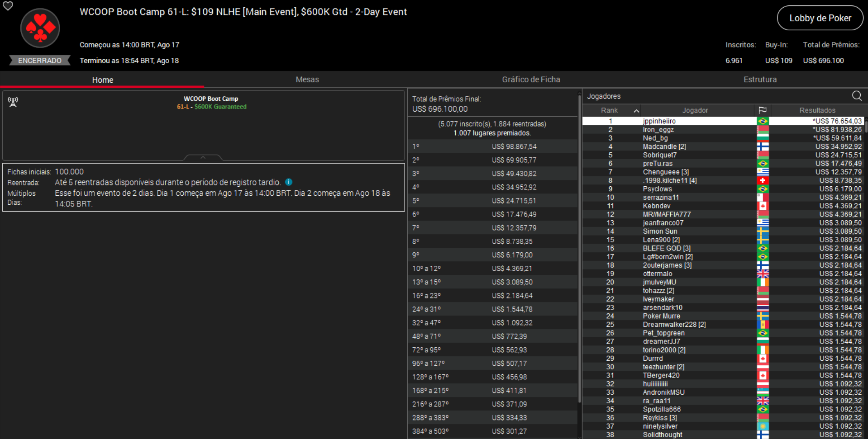Click the broadcast antenna icon
The width and height of the screenshot is (868, 439).
[x=13, y=102]
